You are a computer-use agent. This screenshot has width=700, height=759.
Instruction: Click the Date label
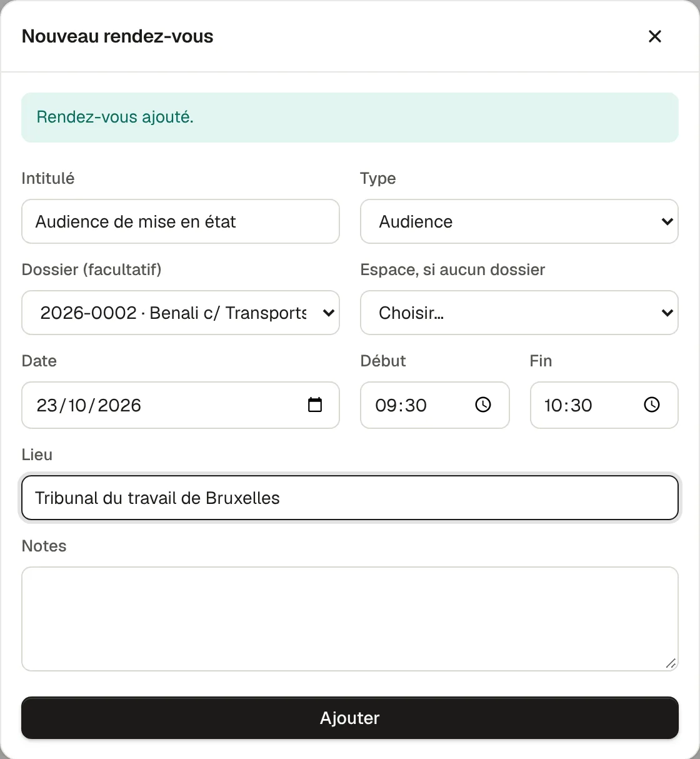pyautogui.click(x=39, y=361)
